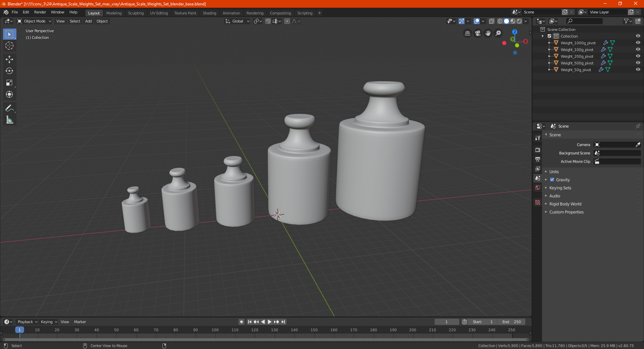Viewport: 644px width, 349px height.
Task: Toggle proportional editing button
Action: click(287, 21)
